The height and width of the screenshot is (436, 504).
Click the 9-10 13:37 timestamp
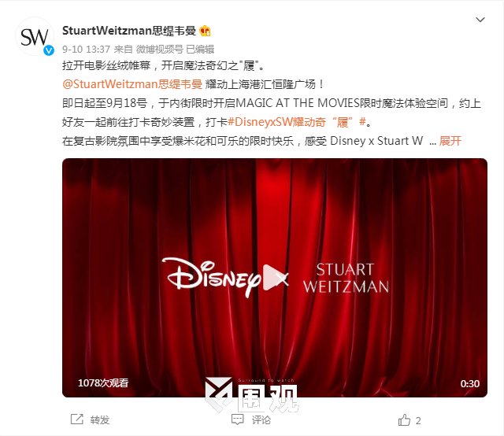[86, 49]
